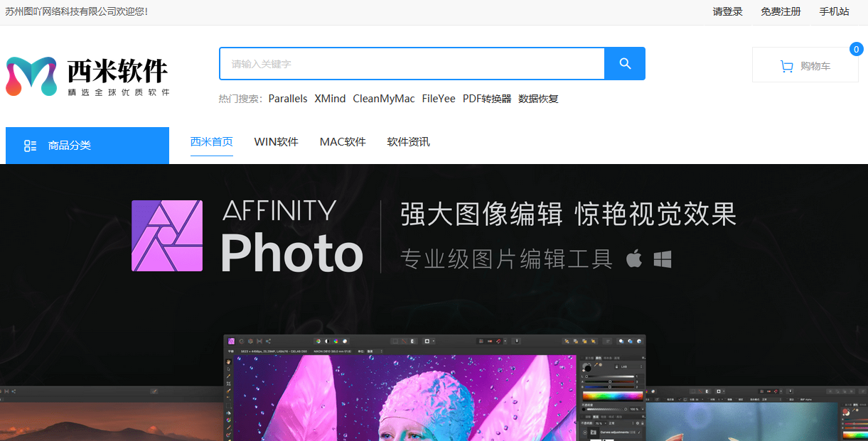Open the unit dropdown in the banner toolbar
868x441 pixels.
click(375, 351)
